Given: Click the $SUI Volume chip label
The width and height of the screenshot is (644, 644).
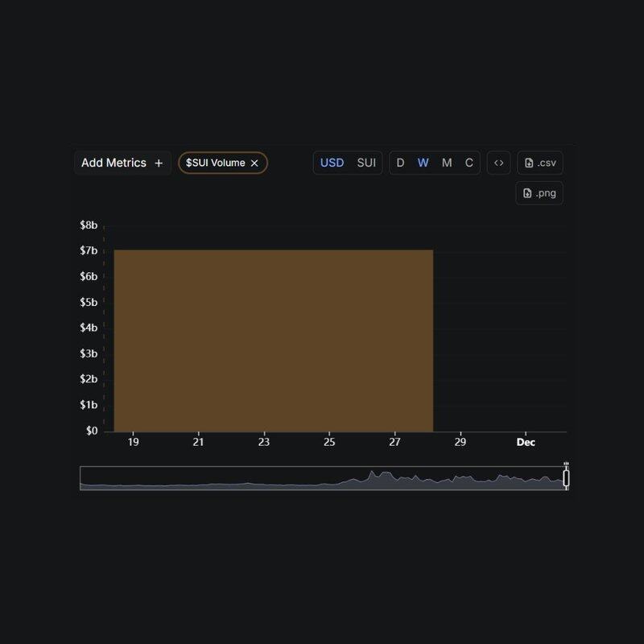Looking at the screenshot, I should pyautogui.click(x=215, y=163).
